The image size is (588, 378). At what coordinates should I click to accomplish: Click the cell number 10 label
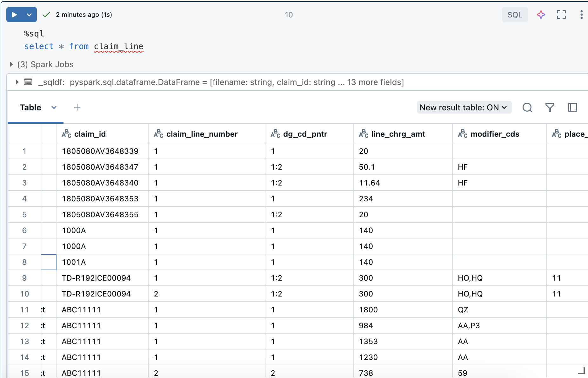[289, 15]
